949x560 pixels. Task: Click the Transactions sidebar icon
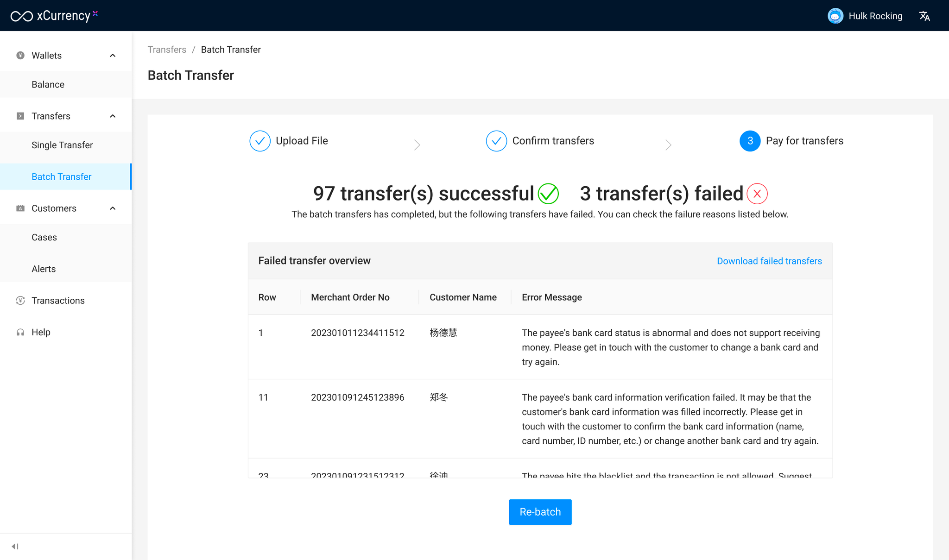[x=20, y=301]
